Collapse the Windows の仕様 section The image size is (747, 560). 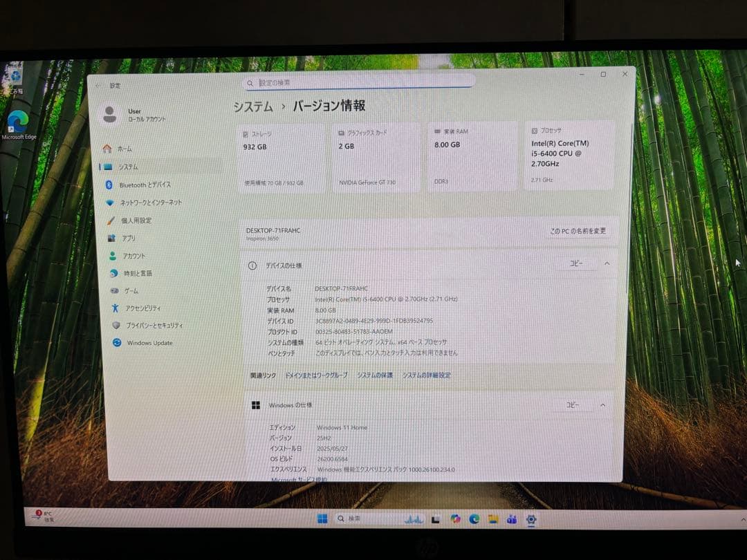coord(602,405)
